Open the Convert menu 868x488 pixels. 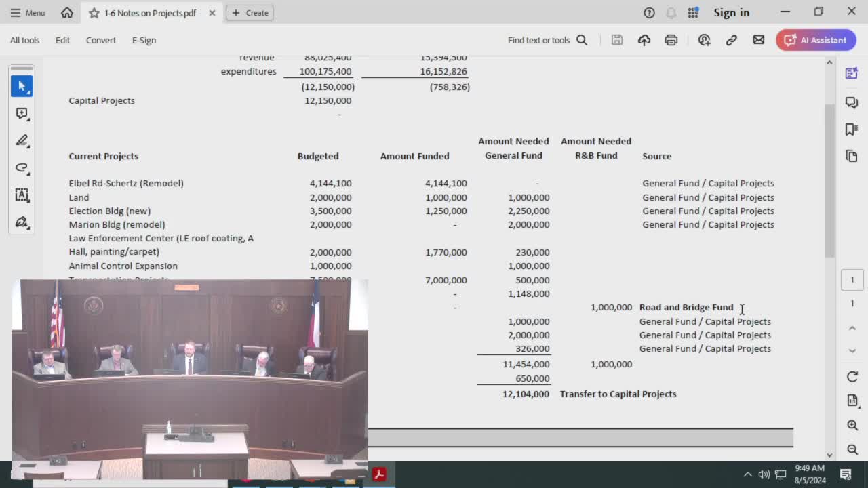pos(100,40)
